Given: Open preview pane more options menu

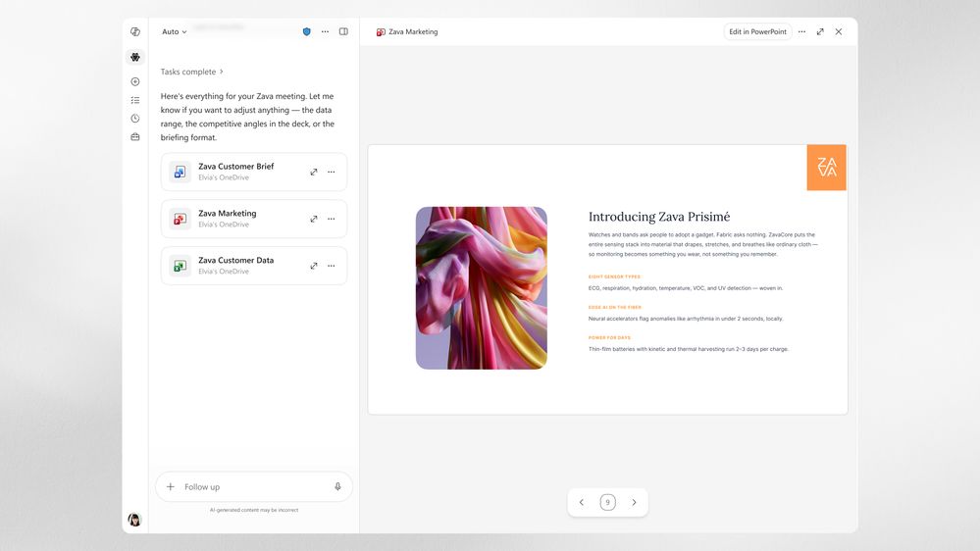Looking at the screenshot, I should pyautogui.click(x=801, y=31).
